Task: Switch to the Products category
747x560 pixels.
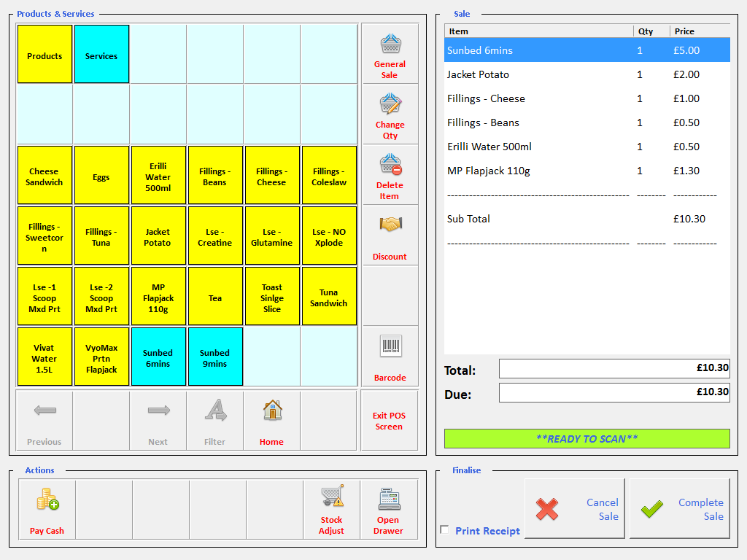Action: coord(44,55)
